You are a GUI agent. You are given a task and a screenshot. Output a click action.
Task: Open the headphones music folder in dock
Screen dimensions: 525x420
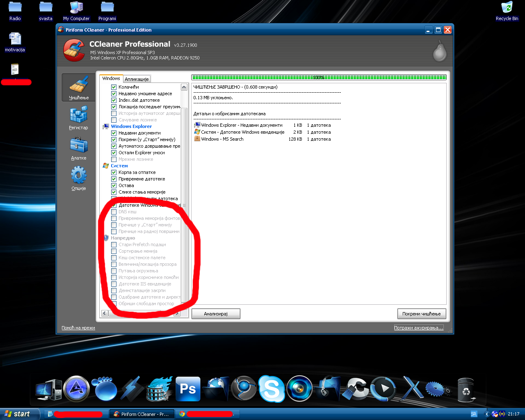click(x=327, y=388)
